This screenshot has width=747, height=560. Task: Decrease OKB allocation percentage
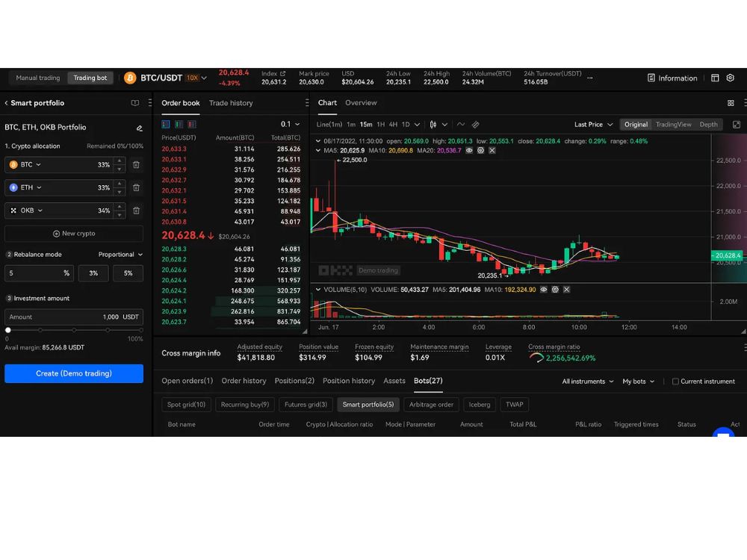pyautogui.click(x=120, y=214)
